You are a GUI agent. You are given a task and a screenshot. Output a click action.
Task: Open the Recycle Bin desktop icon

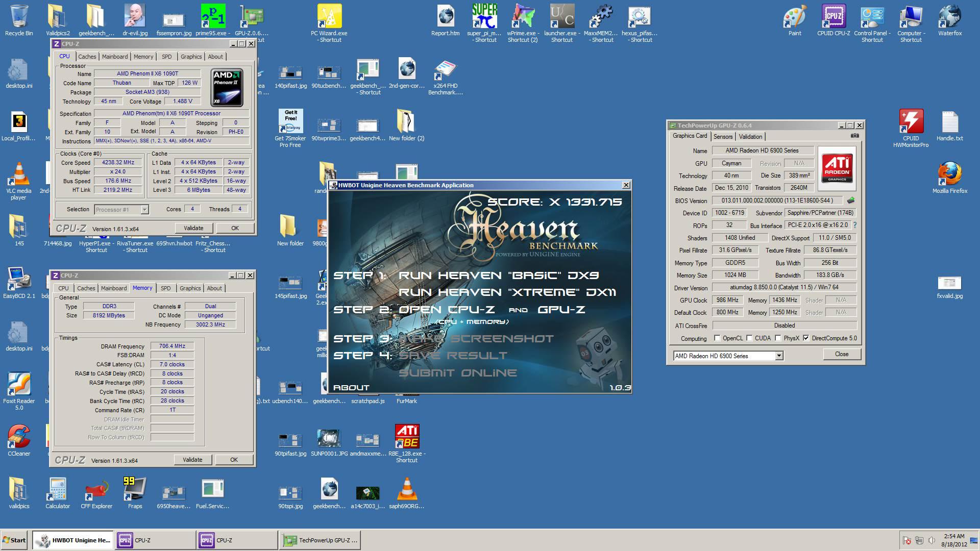point(18,20)
